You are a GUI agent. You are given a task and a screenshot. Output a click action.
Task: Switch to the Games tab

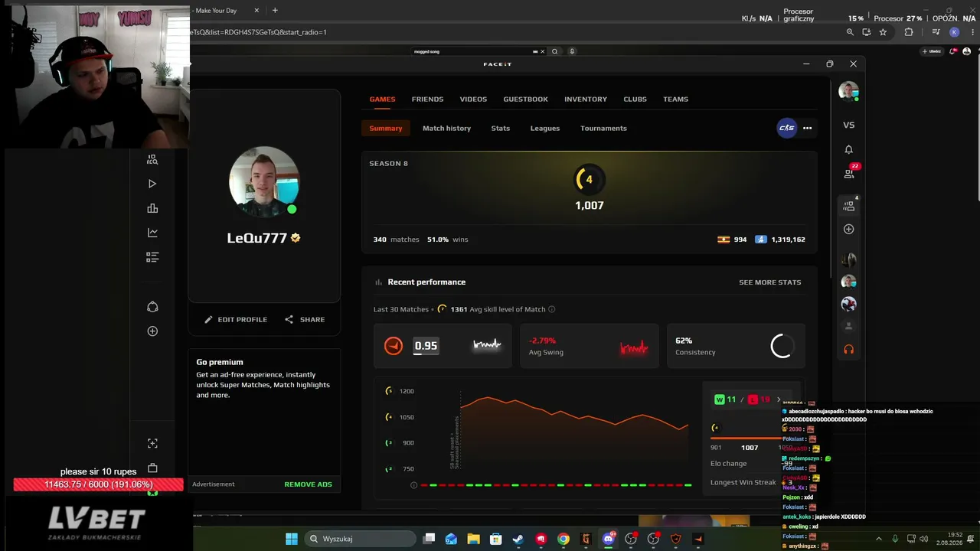(382, 99)
